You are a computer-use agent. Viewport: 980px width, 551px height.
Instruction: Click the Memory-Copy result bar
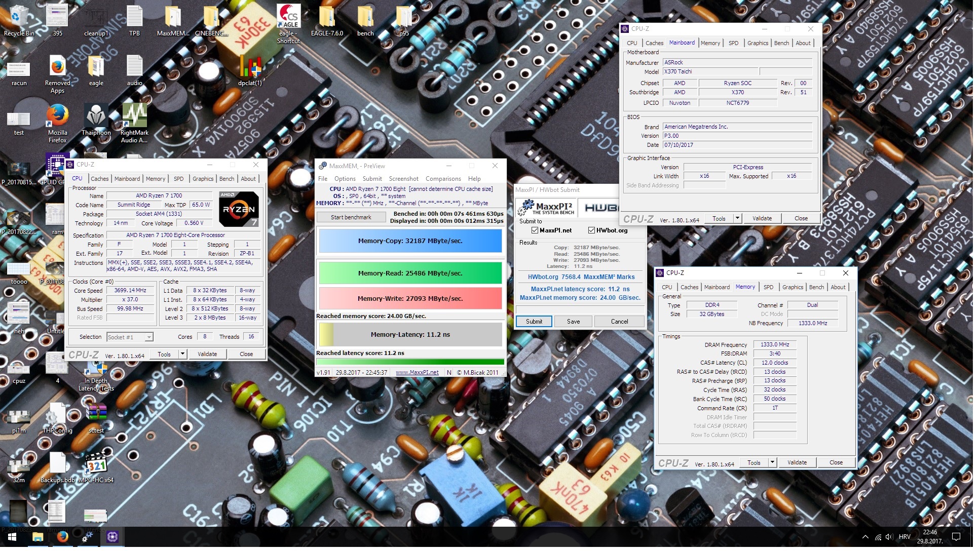(x=410, y=242)
